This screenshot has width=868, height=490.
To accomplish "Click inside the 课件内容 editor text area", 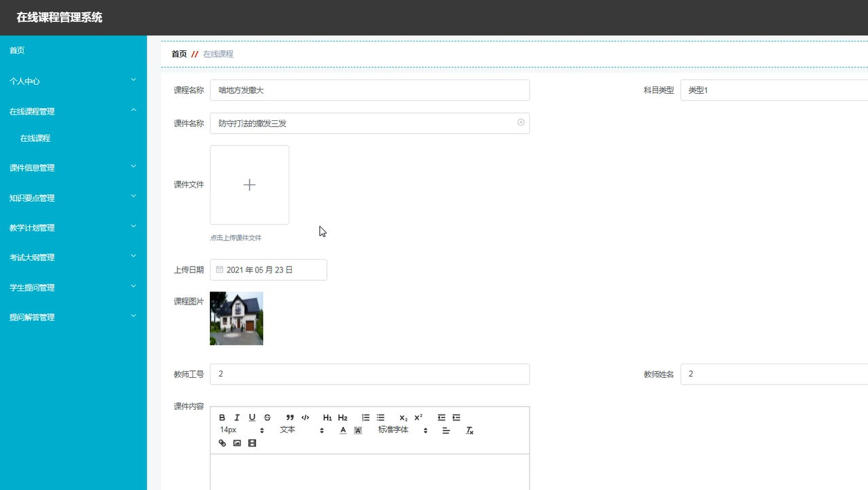I will (x=369, y=472).
